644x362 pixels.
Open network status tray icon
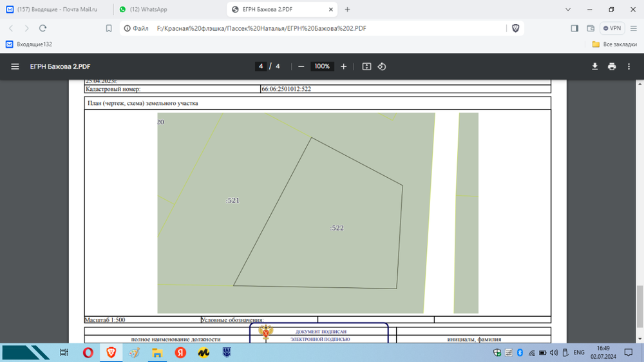pos(531,352)
